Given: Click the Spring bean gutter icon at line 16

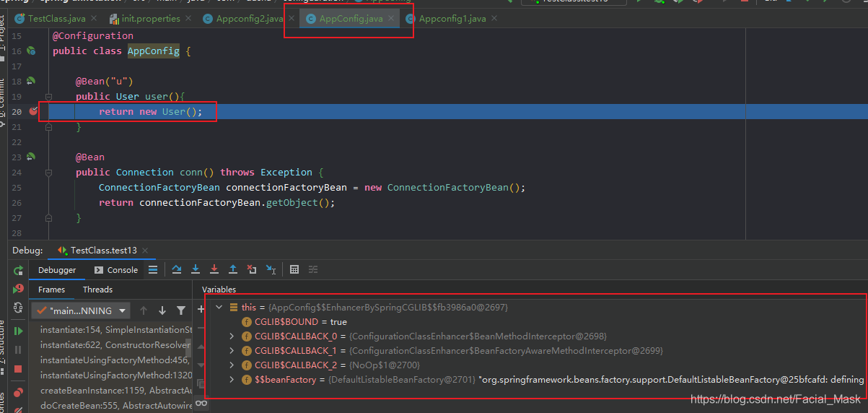Looking at the screenshot, I should (31, 51).
